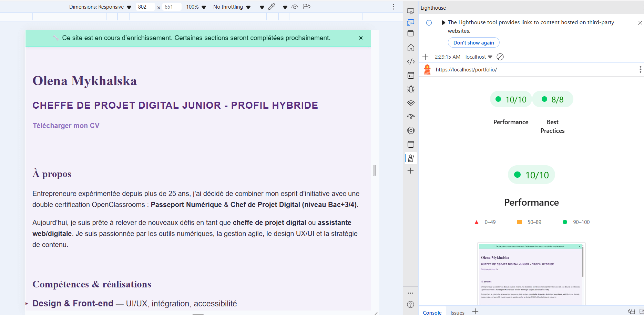Close the enrichment banner on the page

tap(361, 38)
